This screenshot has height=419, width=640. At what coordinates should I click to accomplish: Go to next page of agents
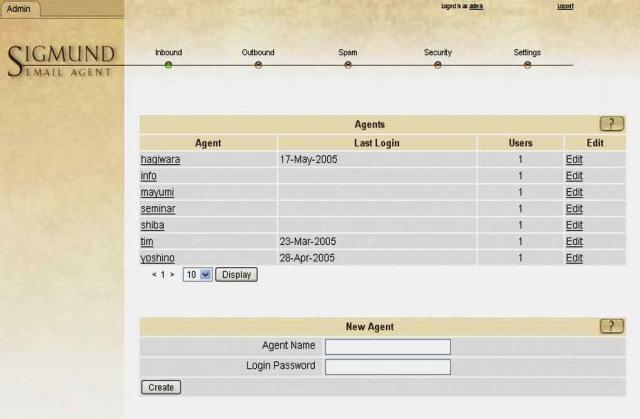pyautogui.click(x=172, y=275)
